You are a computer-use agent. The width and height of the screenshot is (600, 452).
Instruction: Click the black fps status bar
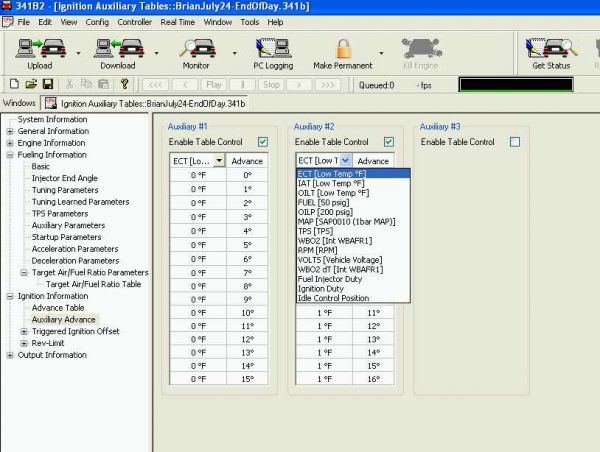pyautogui.click(x=528, y=85)
